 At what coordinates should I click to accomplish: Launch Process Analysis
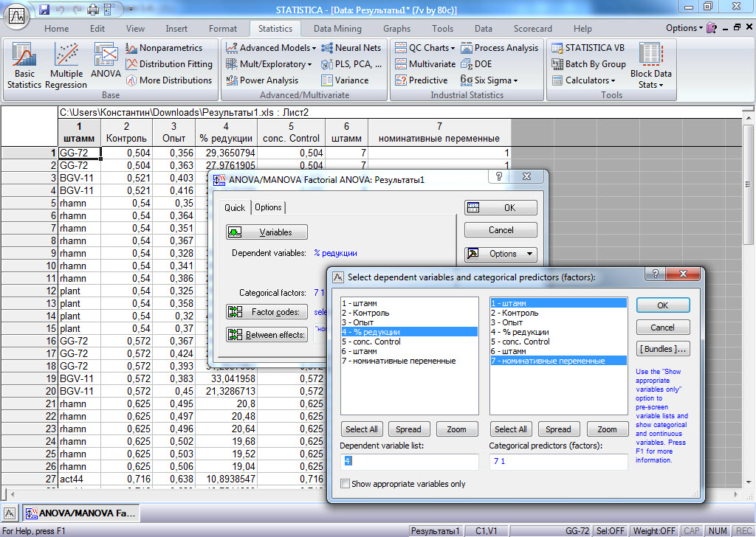500,48
